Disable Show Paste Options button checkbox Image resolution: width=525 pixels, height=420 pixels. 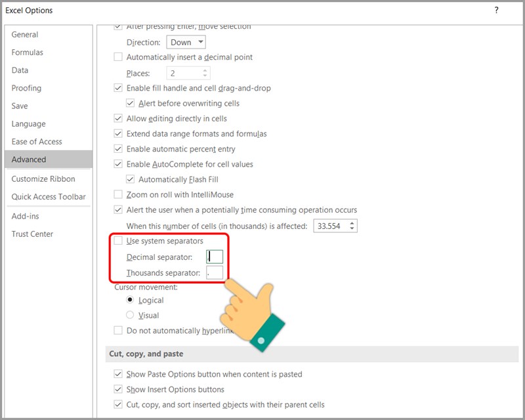pyautogui.click(x=118, y=374)
